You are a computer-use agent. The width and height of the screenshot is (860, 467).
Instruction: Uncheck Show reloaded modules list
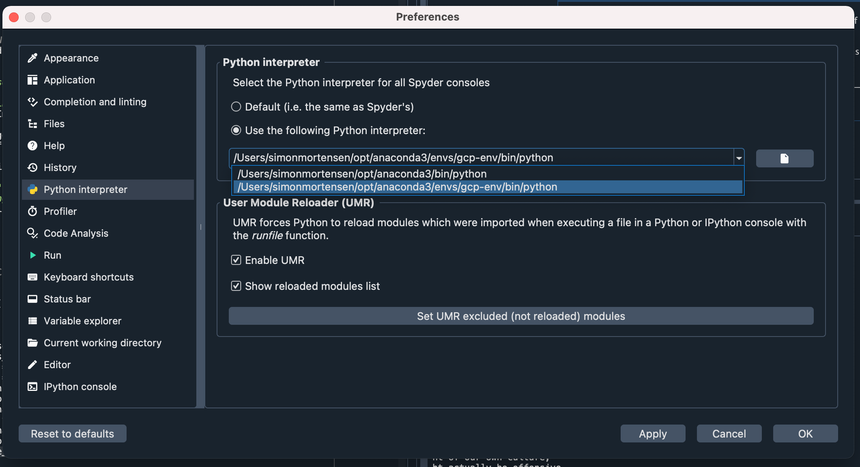point(236,287)
